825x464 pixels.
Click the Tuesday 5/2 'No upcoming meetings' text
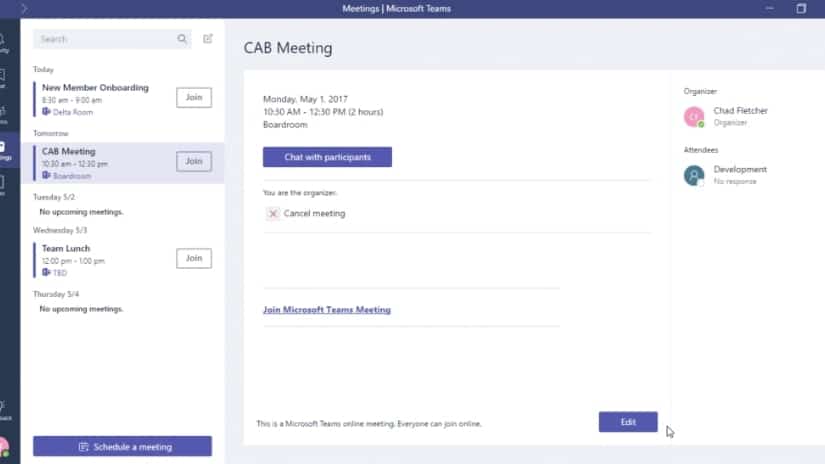tap(82, 212)
